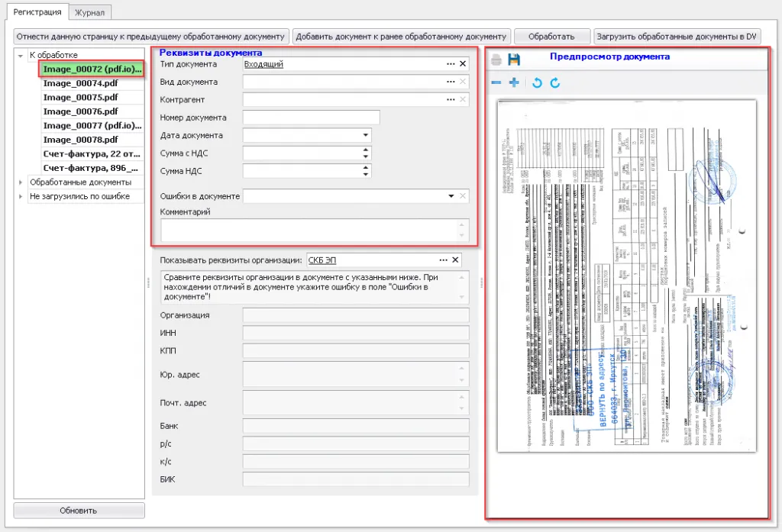Click the Обработать button
Image resolution: width=782 pixels, height=532 pixels.
tap(551, 36)
